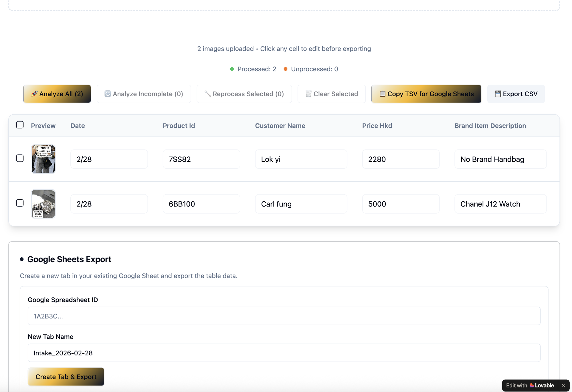Click Copy TSV for Google Sheets
572x392 pixels.
click(x=426, y=94)
